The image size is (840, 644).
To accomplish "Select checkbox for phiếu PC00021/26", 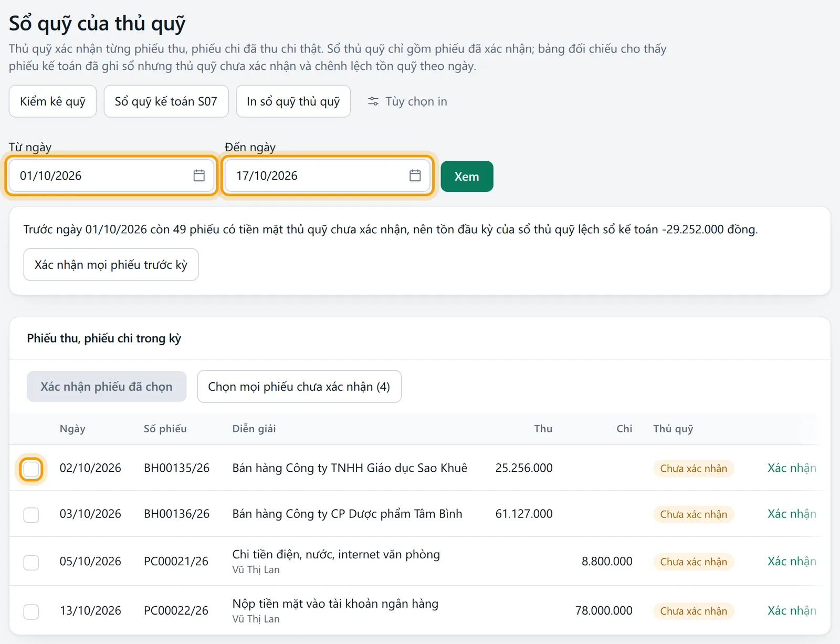I will (x=31, y=562).
